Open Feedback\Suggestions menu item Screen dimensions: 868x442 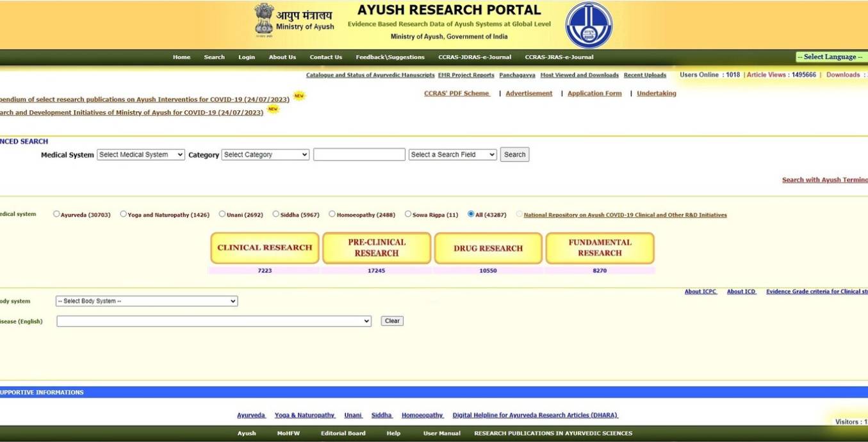point(390,57)
